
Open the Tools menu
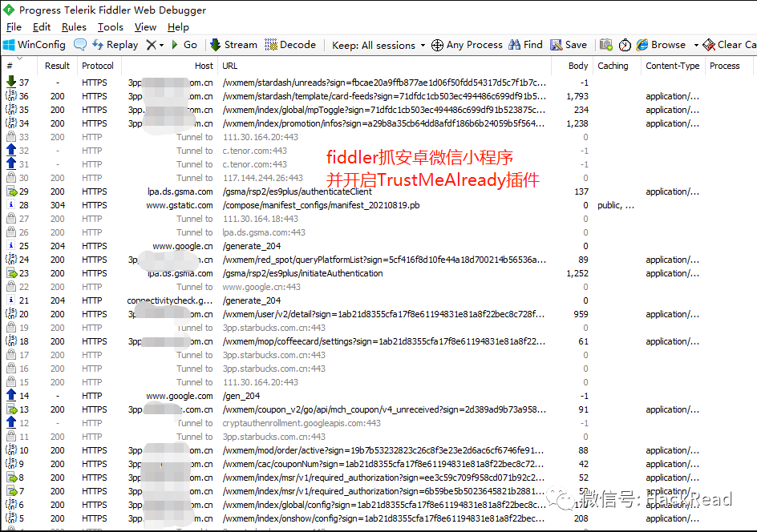[x=111, y=27]
